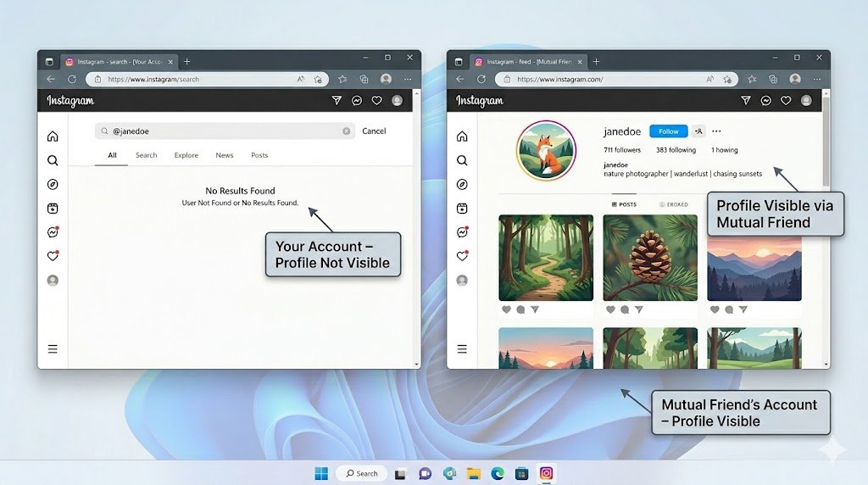Click heart icon in right Instagram header
This screenshot has height=485, width=868.
click(x=786, y=100)
